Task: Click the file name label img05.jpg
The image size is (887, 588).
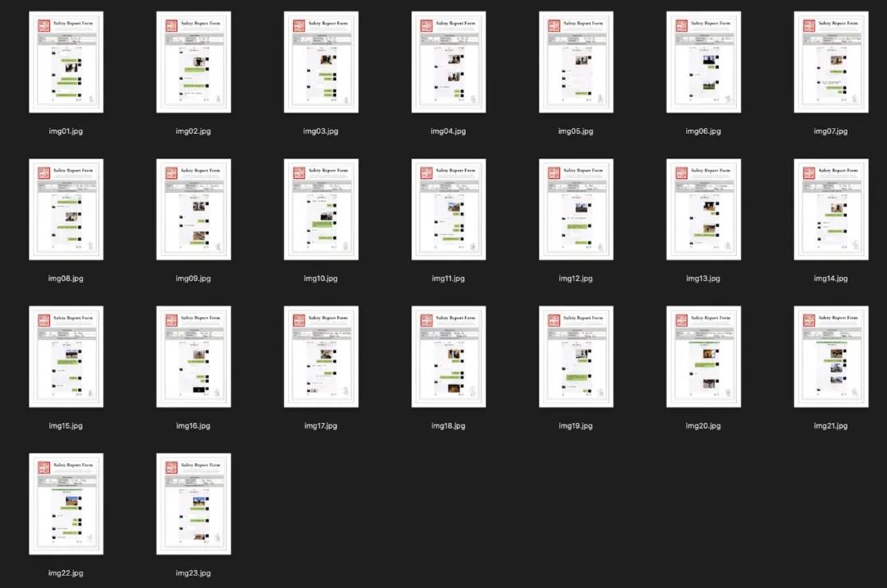Action: pyautogui.click(x=576, y=131)
